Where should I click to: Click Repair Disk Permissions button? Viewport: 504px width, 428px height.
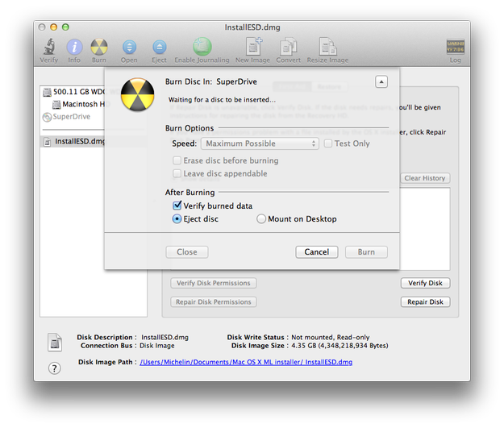214,302
